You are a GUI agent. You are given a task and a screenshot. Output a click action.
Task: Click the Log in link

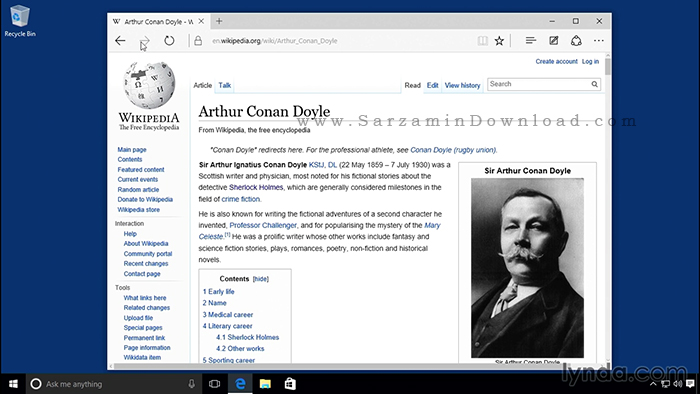coord(590,62)
